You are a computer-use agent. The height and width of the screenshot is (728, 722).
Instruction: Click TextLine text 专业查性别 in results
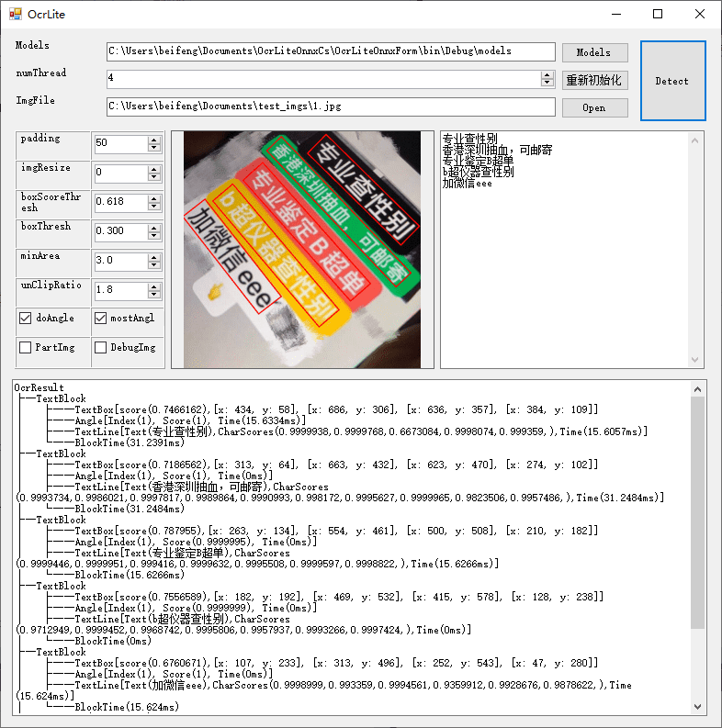(x=179, y=431)
